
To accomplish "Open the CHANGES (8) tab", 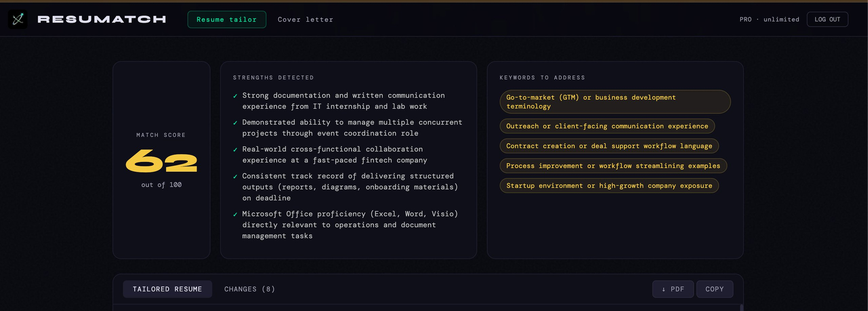I will pos(250,289).
